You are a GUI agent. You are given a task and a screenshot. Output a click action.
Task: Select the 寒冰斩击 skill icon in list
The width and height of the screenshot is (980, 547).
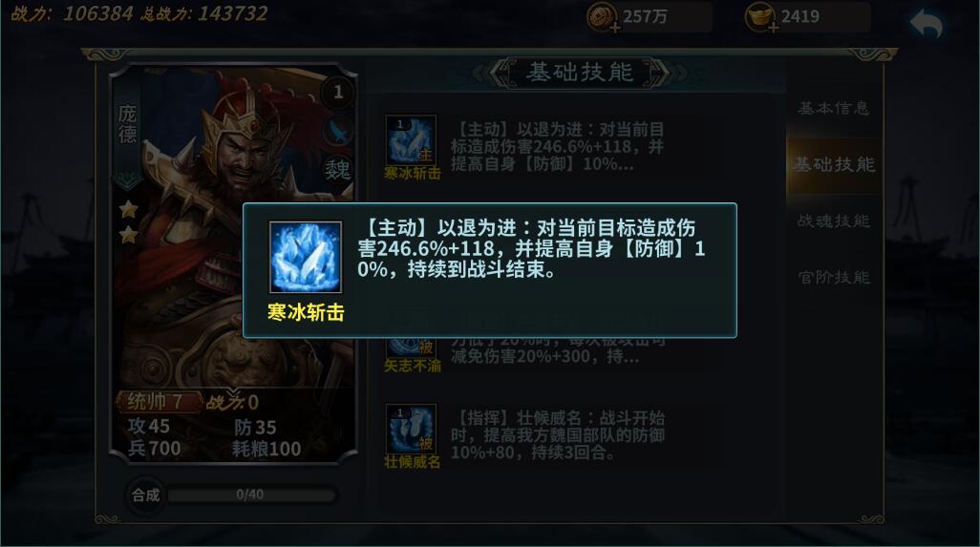click(x=412, y=140)
